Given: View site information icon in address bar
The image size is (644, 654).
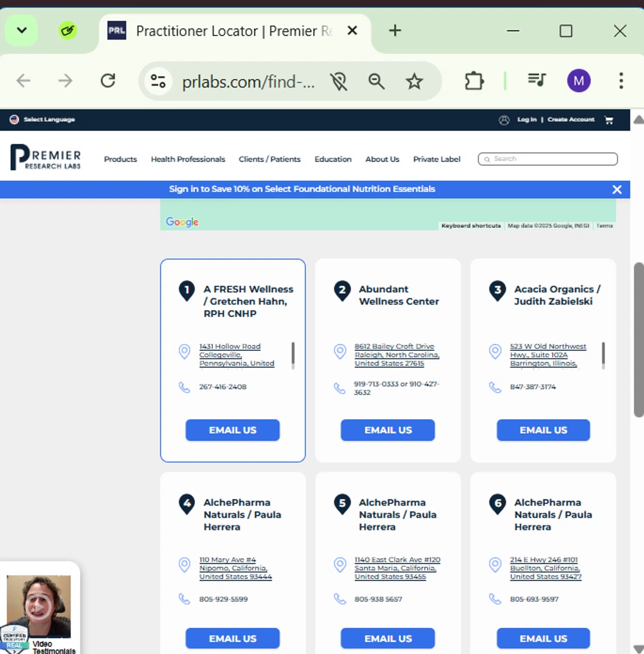Looking at the screenshot, I should [x=158, y=81].
